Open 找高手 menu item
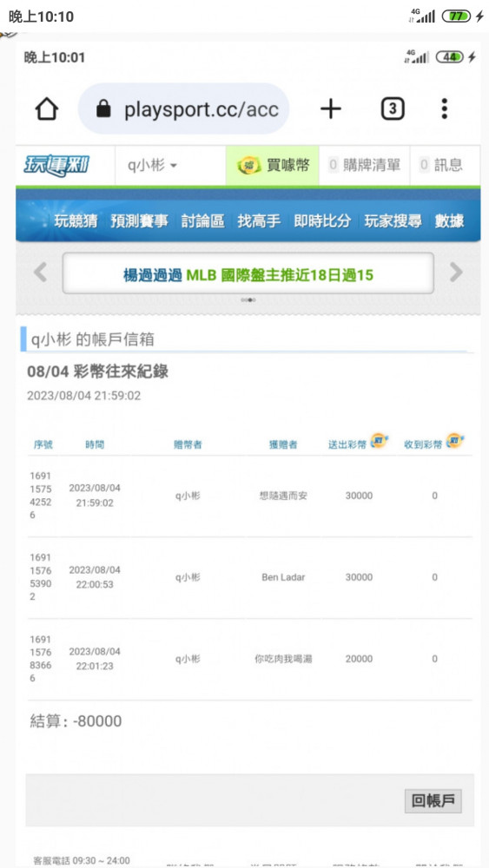 (259, 221)
